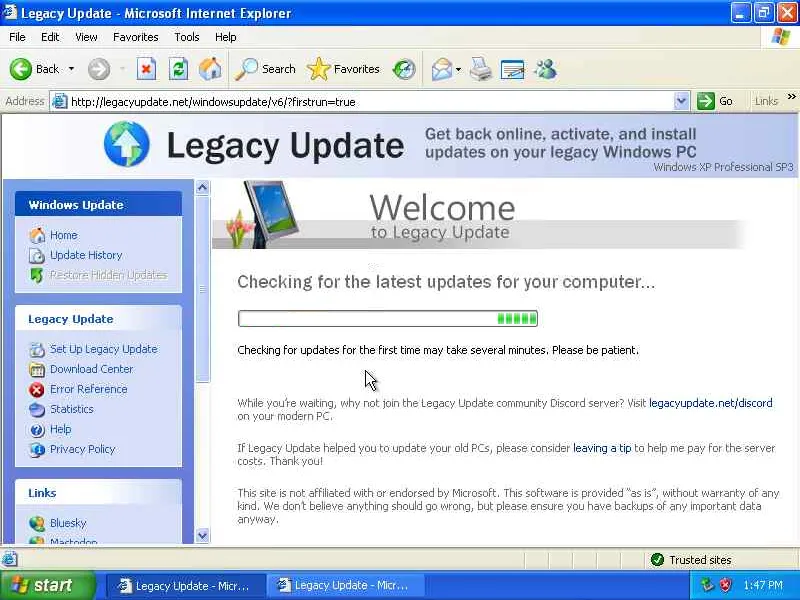Image resolution: width=800 pixels, height=600 pixels.
Task: Click the Back arrow icon
Action: tap(20, 69)
